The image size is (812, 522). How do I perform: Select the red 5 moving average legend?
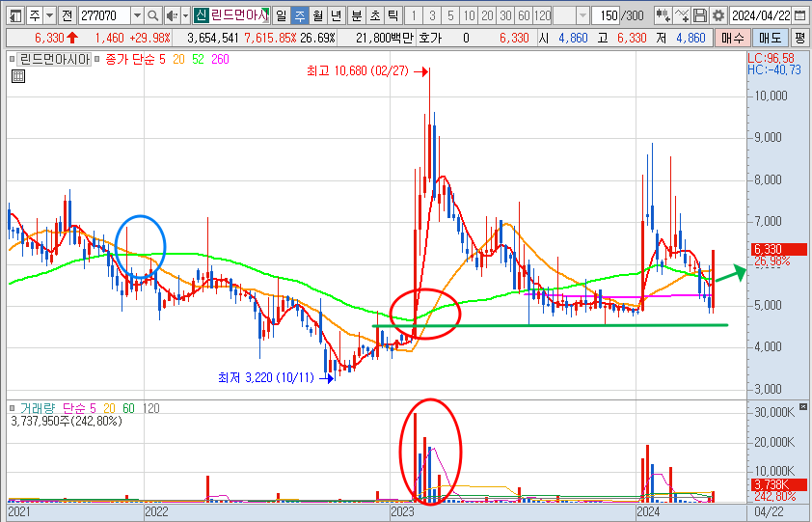tap(162, 59)
